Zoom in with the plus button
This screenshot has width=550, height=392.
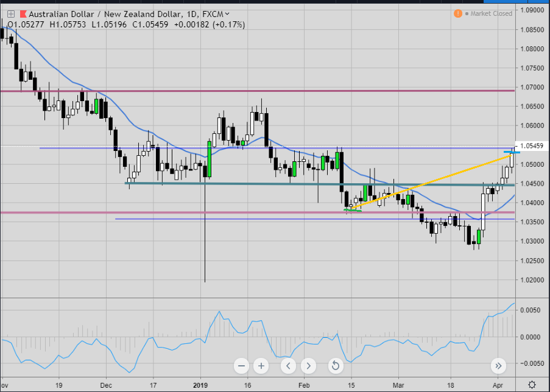[x=261, y=366]
